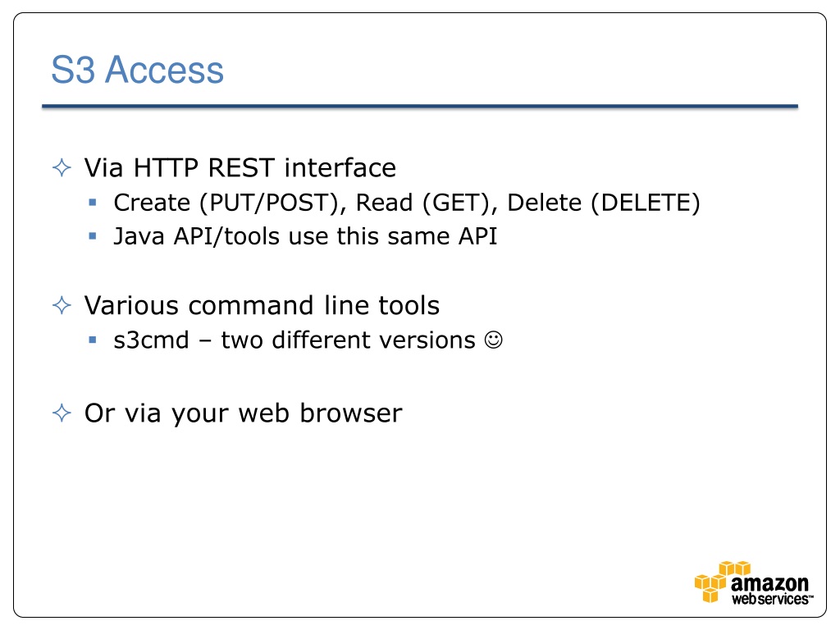
Task: Click the 'Or via your web browser' line
Action: tap(243, 413)
